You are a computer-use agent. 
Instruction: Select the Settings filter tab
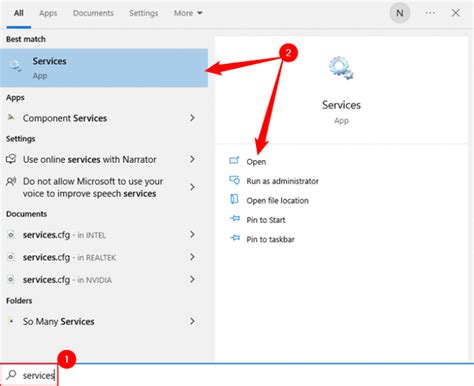click(144, 13)
